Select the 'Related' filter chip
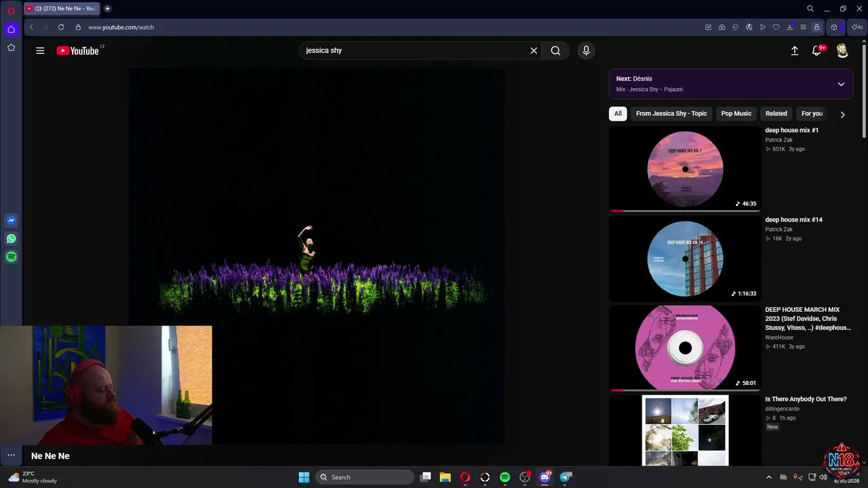Screen dimensions: 868x488 click(x=776, y=114)
